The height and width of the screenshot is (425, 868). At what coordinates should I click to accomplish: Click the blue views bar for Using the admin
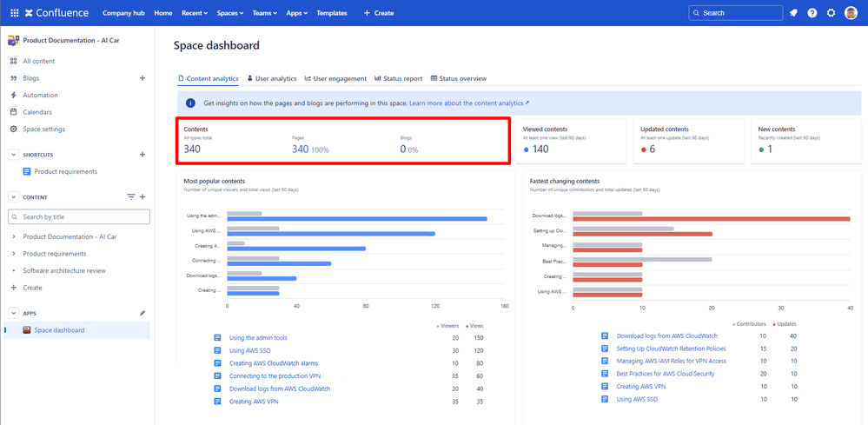click(357, 219)
